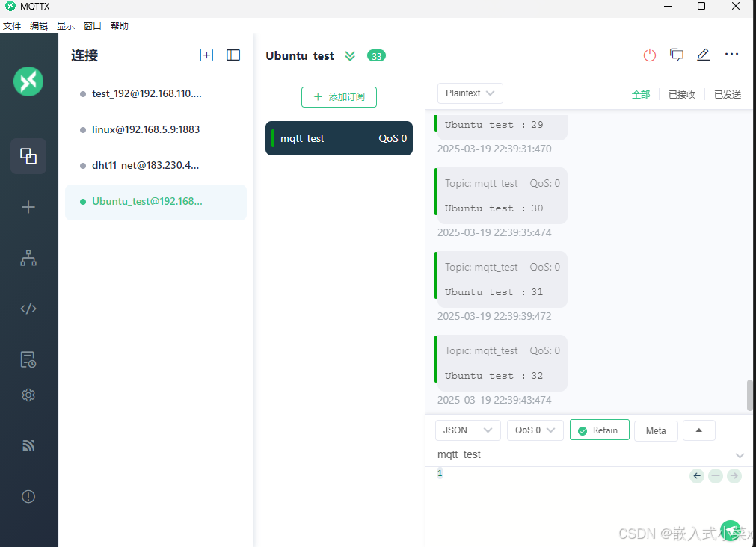Open the three-dots more menu
The height and width of the screenshot is (547, 756).
point(731,54)
